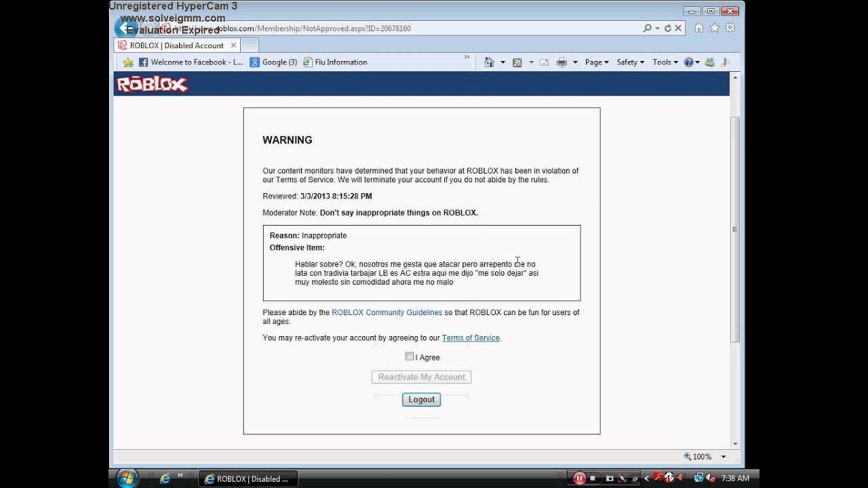Image resolution: width=868 pixels, height=488 pixels.
Task: Open the Flu Information favorite
Action: (335, 62)
